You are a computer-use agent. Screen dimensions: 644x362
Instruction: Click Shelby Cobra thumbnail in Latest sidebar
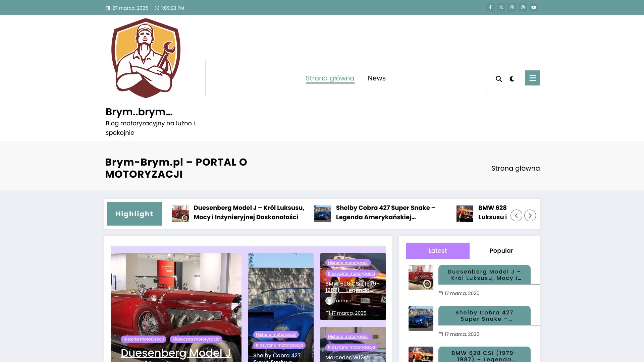421,318
